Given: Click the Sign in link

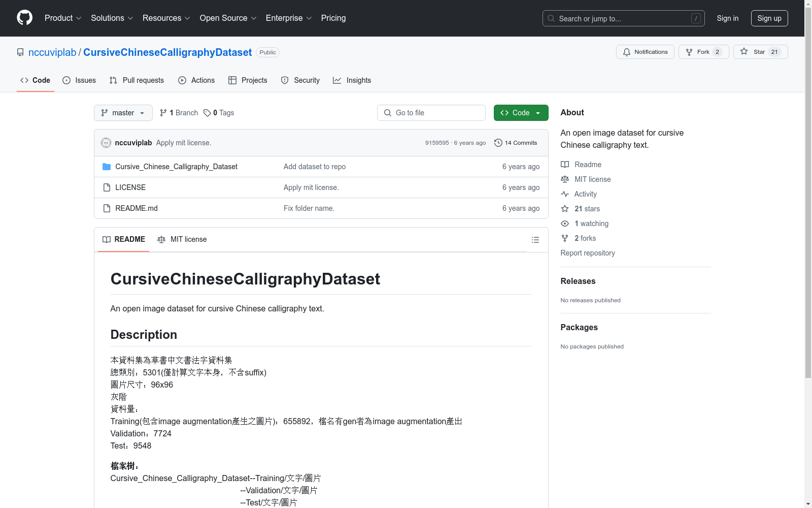Looking at the screenshot, I should [x=728, y=18].
